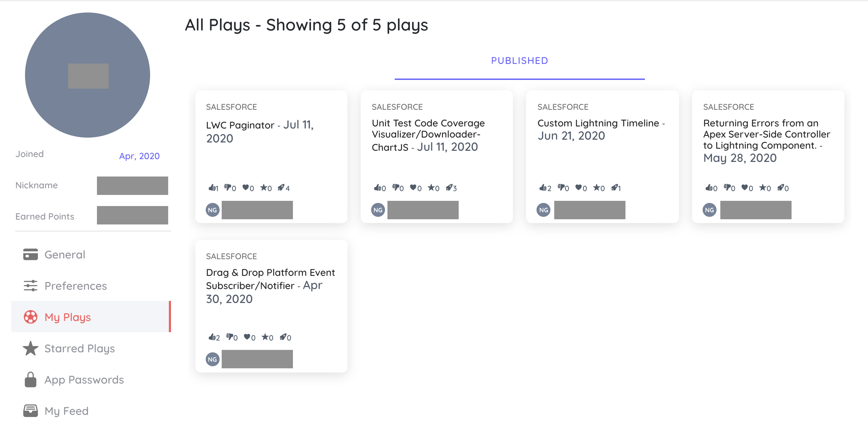868x426 pixels.
Task: Star the Drag & Drop Platform Event play
Action: point(265,337)
